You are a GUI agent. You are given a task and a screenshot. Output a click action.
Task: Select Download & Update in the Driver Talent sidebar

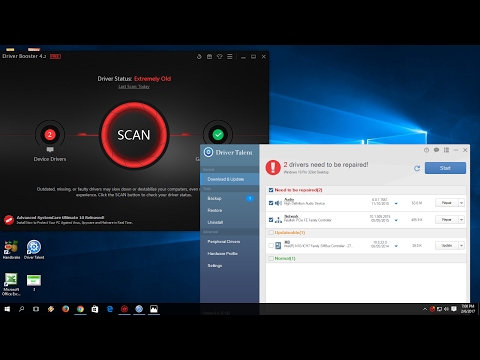point(230,179)
